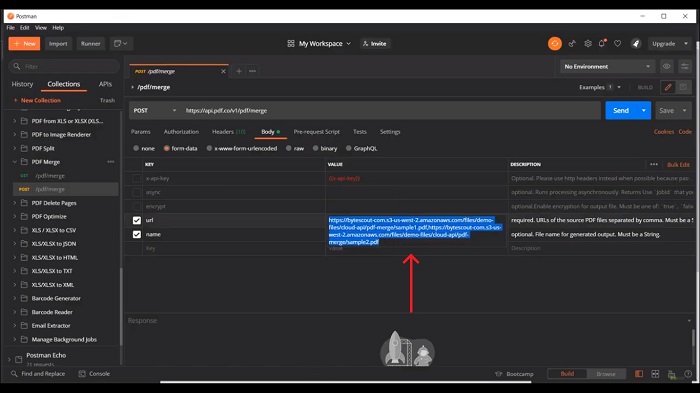Open the settings gear icon in header

pyautogui.click(x=588, y=44)
